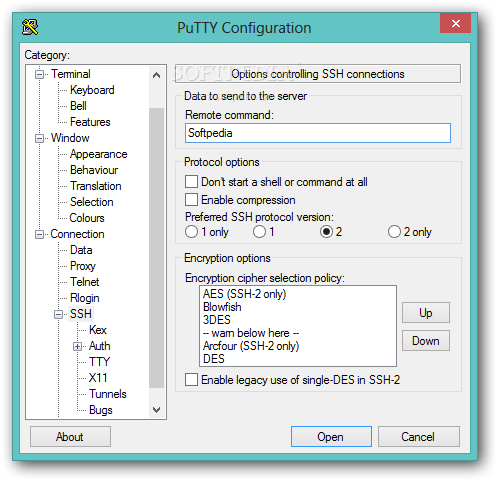Image resolution: width=498 pixels, height=481 pixels.
Task: Open the Data category
Action: click(x=81, y=250)
